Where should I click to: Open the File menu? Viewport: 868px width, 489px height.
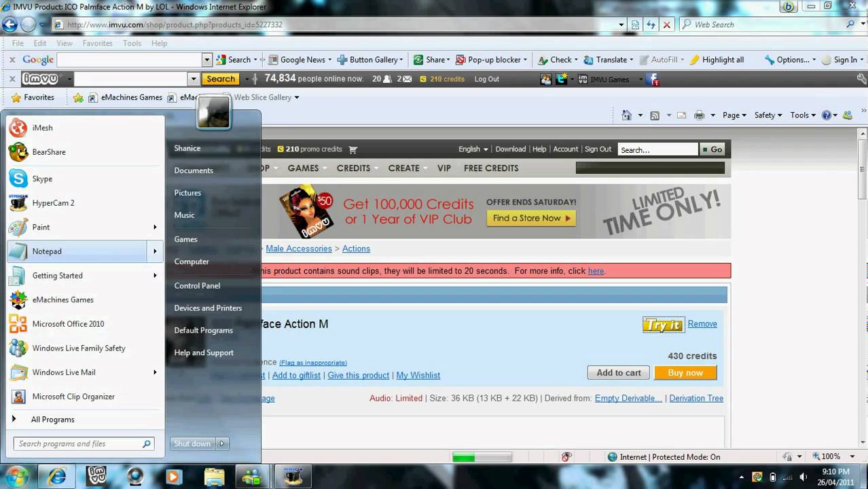[x=18, y=43]
